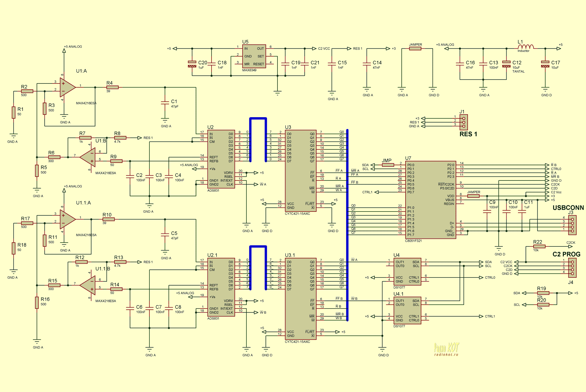Select the L1 inductor coil symbol

coord(526,46)
